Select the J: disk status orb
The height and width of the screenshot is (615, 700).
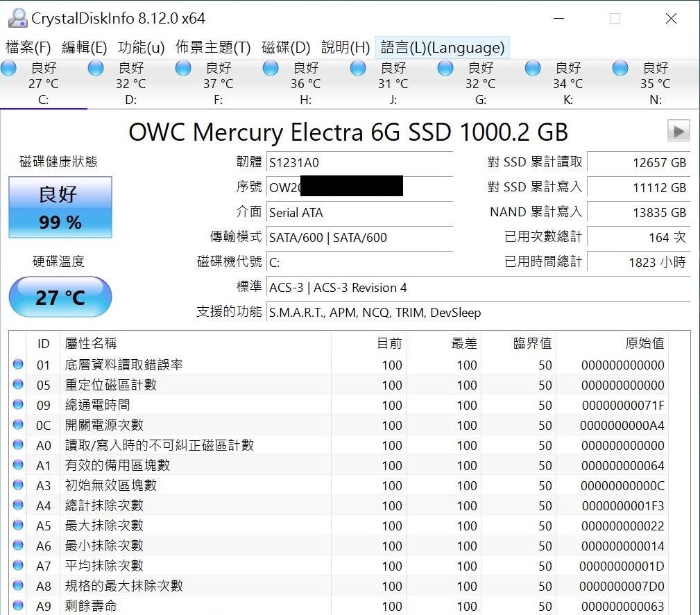click(358, 68)
